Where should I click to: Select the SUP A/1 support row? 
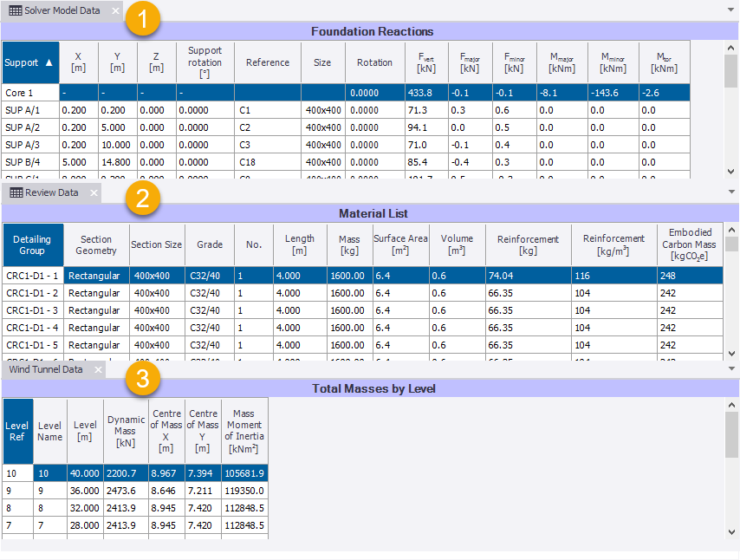tap(346, 110)
